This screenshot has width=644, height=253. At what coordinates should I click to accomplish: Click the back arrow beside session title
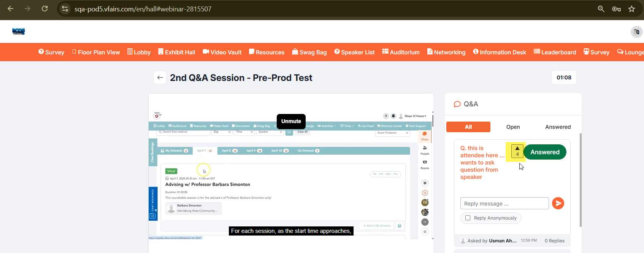click(160, 77)
